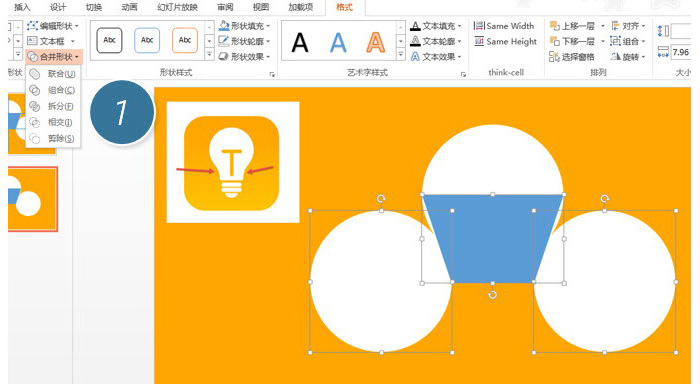700x384 pixels.
Task: Insert a Text Box (文本框)
Action: [x=50, y=41]
